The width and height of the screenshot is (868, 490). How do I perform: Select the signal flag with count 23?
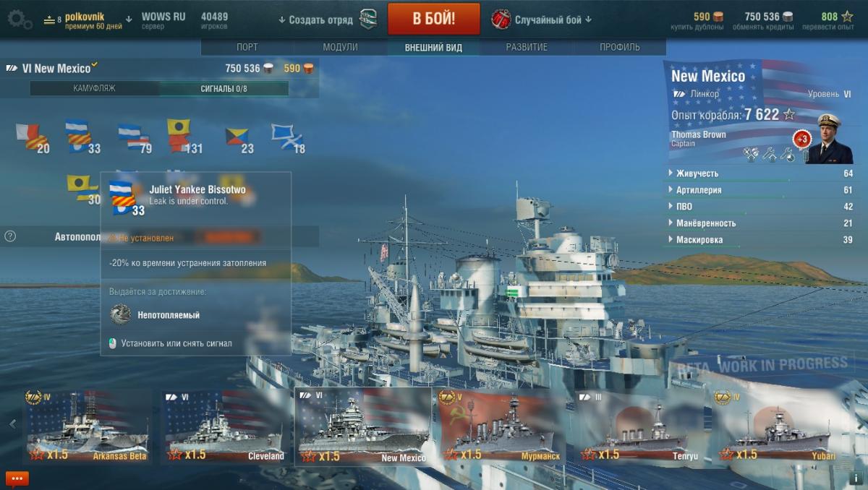pyautogui.click(x=239, y=137)
